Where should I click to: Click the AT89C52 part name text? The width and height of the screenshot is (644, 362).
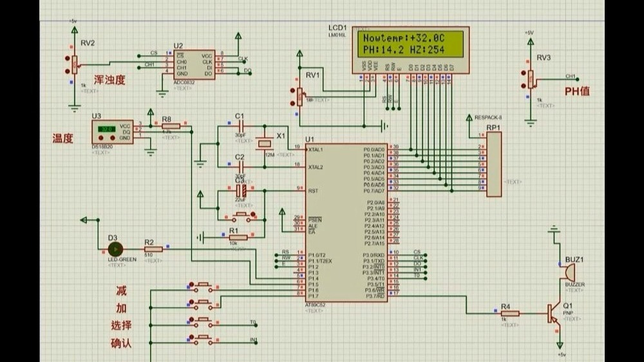315,305
